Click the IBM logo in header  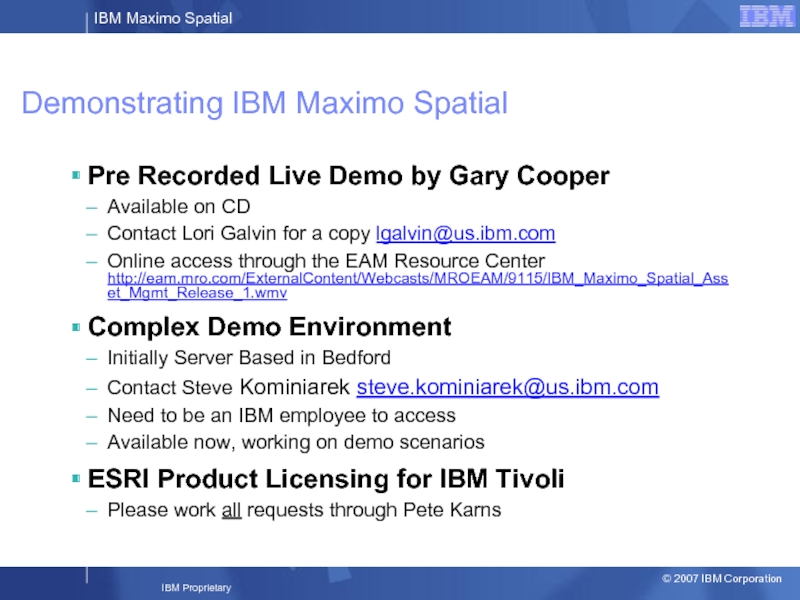767,16
